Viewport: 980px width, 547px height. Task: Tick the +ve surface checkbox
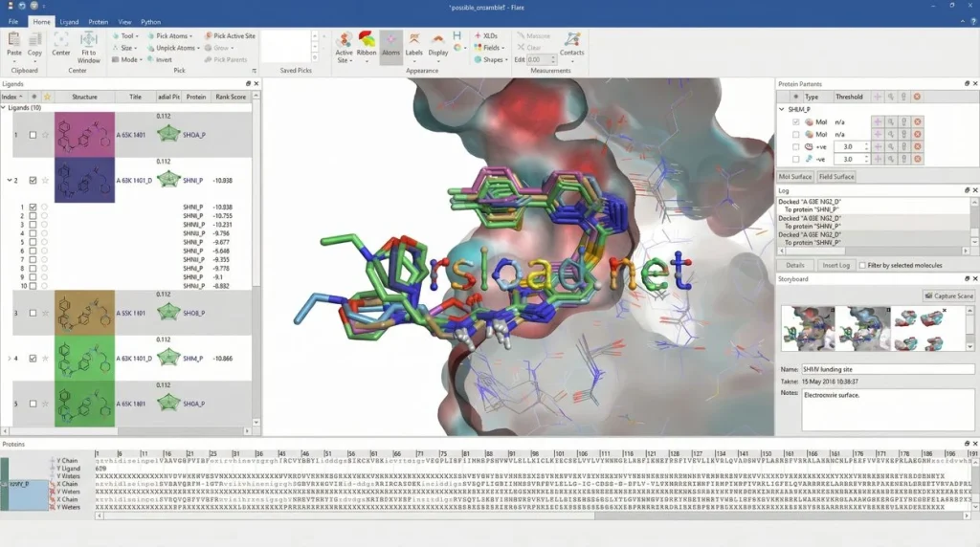795,146
